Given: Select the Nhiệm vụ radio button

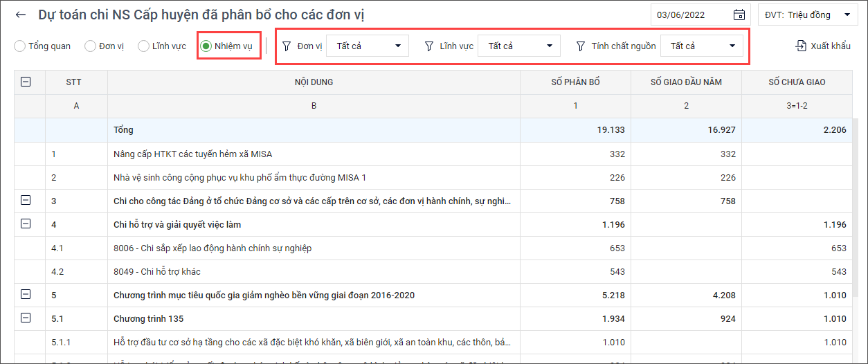Looking at the screenshot, I should click(x=206, y=46).
